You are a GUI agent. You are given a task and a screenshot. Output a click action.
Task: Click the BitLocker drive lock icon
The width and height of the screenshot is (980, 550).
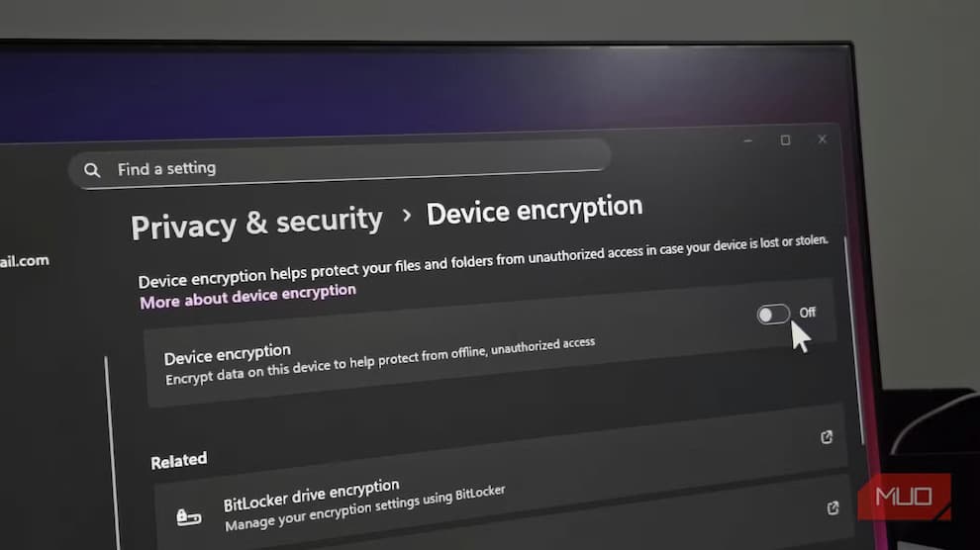pyautogui.click(x=188, y=517)
